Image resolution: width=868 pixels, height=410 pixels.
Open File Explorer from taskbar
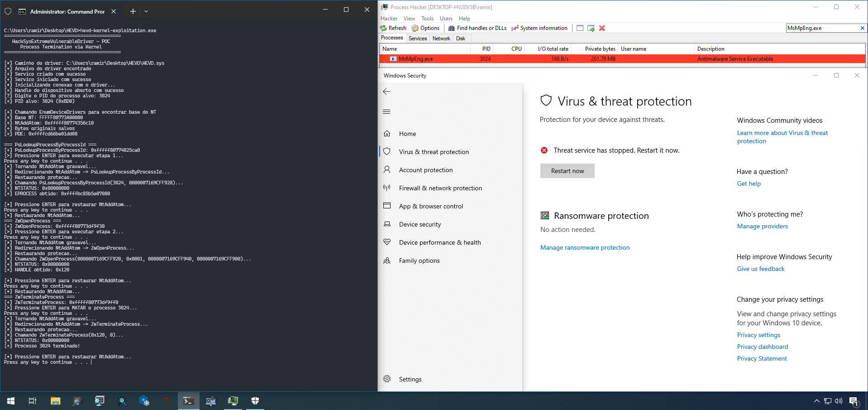coord(55,401)
